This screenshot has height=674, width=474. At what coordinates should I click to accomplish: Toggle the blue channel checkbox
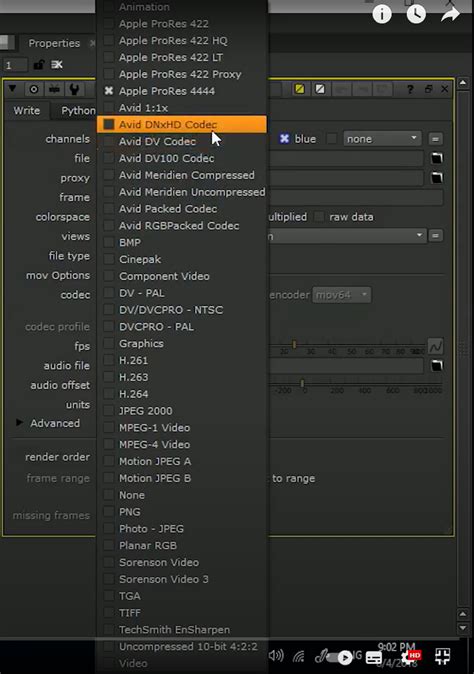(284, 138)
